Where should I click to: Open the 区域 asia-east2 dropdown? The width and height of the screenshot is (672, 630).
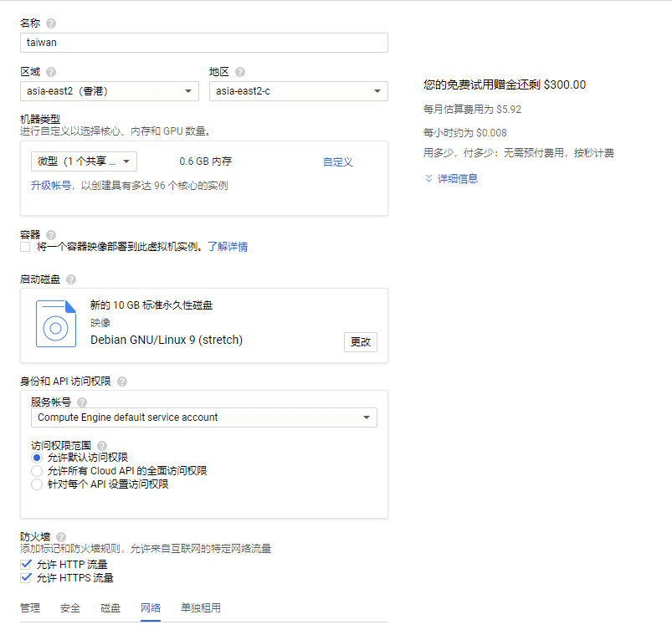pyautogui.click(x=109, y=91)
